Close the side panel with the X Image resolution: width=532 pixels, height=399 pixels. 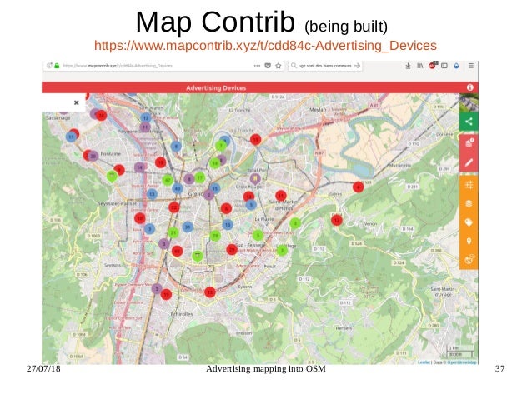click(77, 102)
